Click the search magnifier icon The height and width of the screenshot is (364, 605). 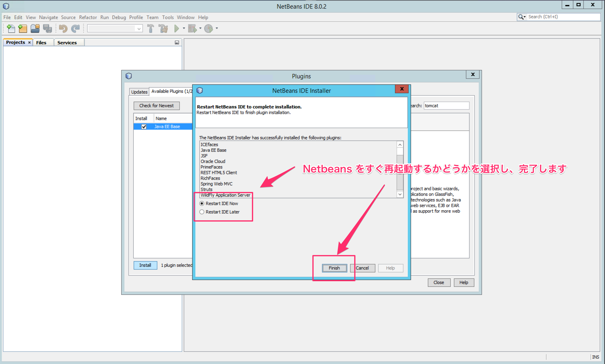[520, 17]
